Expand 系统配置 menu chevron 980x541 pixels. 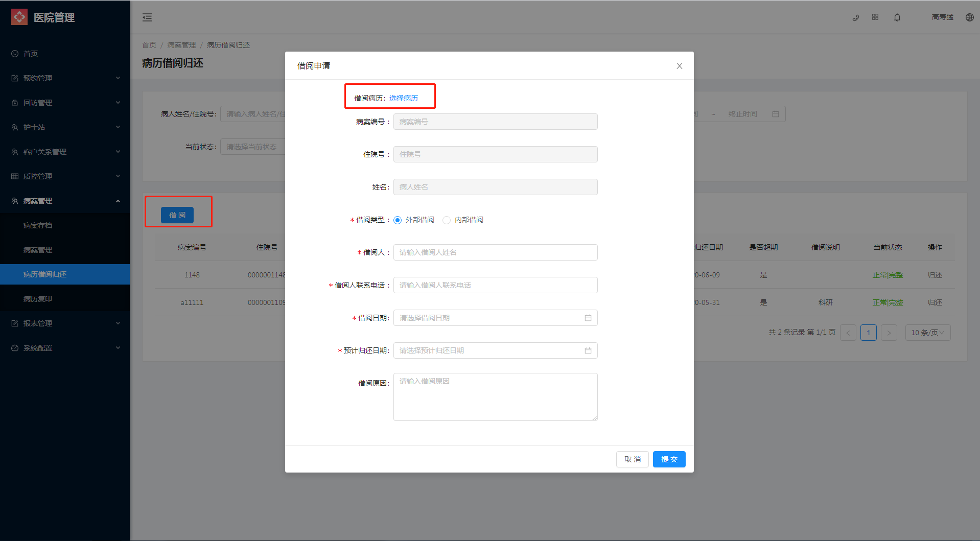[x=118, y=348]
